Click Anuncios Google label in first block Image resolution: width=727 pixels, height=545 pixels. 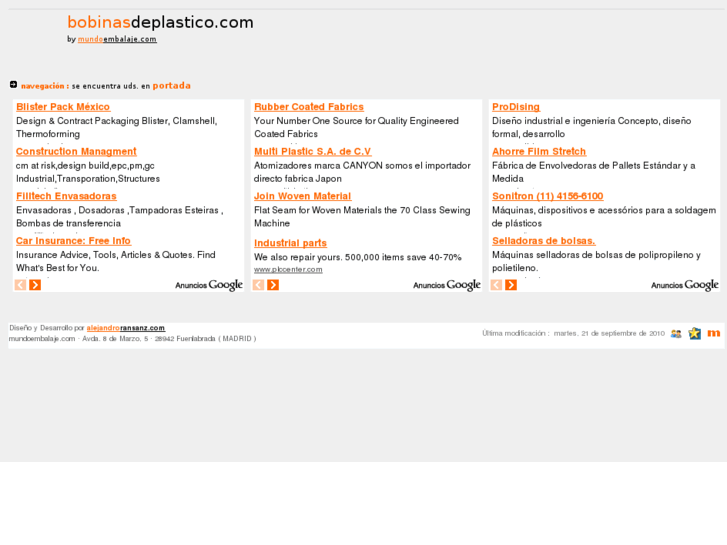(x=209, y=285)
